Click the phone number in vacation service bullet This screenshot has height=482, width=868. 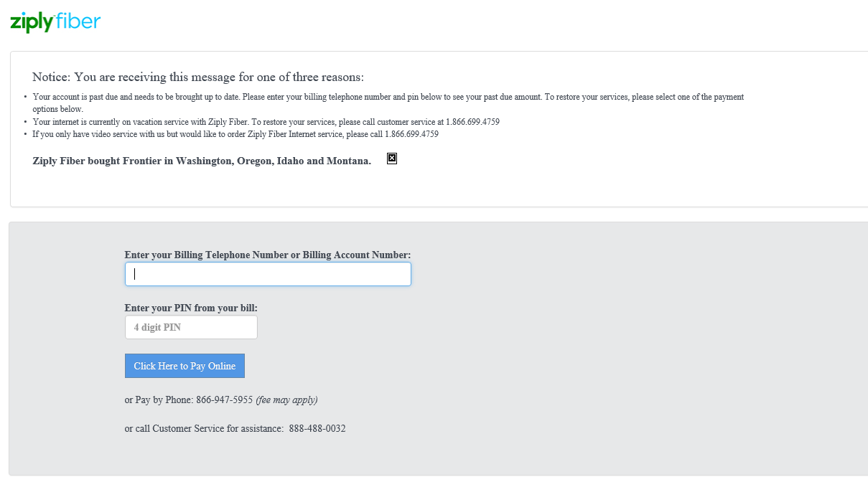coord(472,122)
